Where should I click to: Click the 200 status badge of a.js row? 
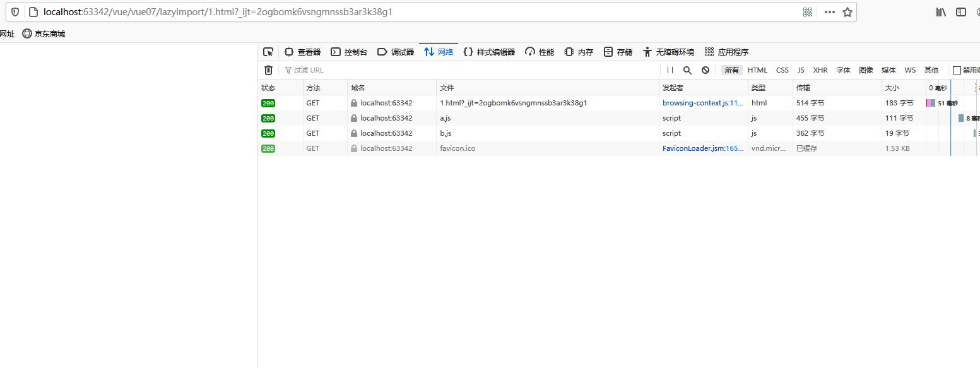coord(268,118)
